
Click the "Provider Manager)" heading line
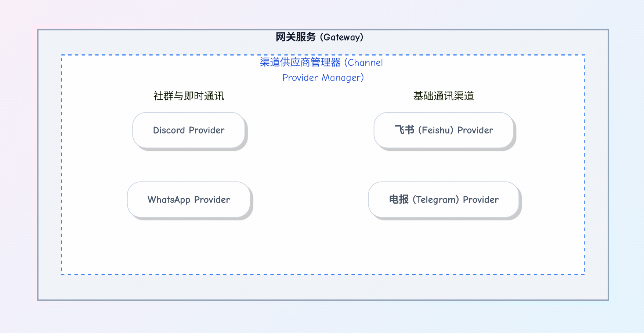(x=323, y=78)
